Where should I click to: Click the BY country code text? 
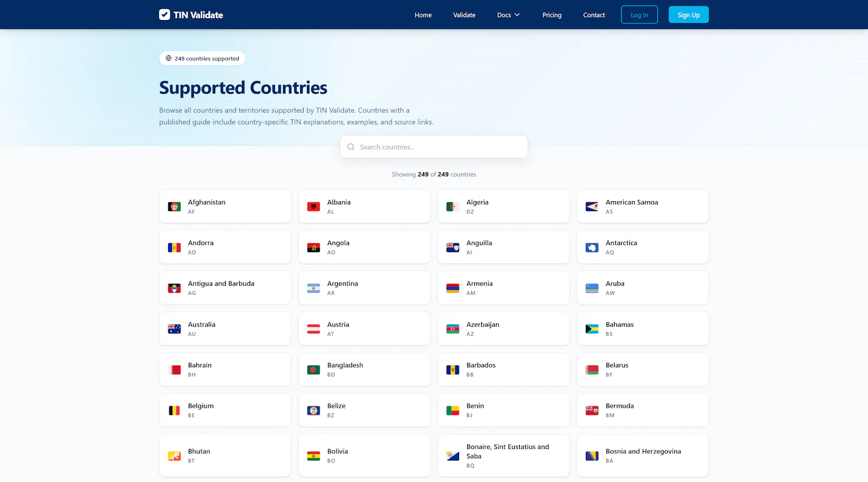[609, 375]
